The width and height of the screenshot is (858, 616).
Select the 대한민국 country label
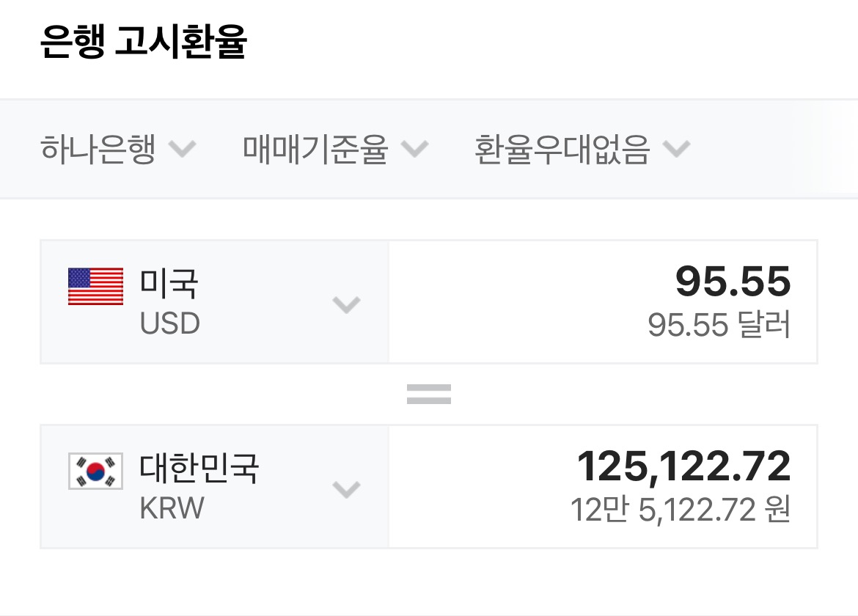pos(199,468)
